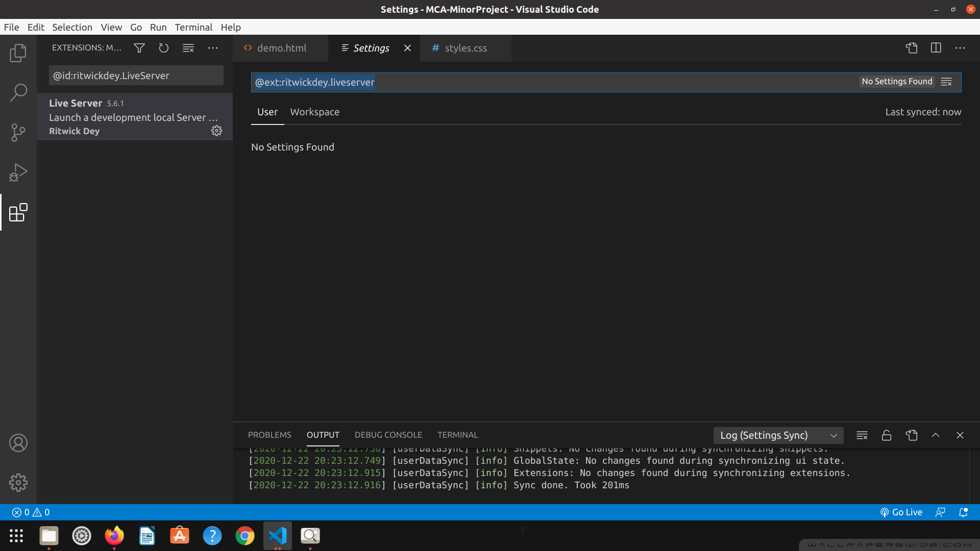Open the Log (Settings Sync) dropdown
This screenshot has height=551, width=980.
[778, 435]
